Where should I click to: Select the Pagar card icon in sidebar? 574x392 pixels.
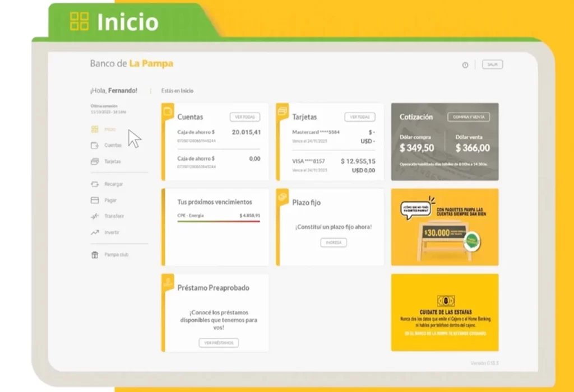tap(94, 200)
